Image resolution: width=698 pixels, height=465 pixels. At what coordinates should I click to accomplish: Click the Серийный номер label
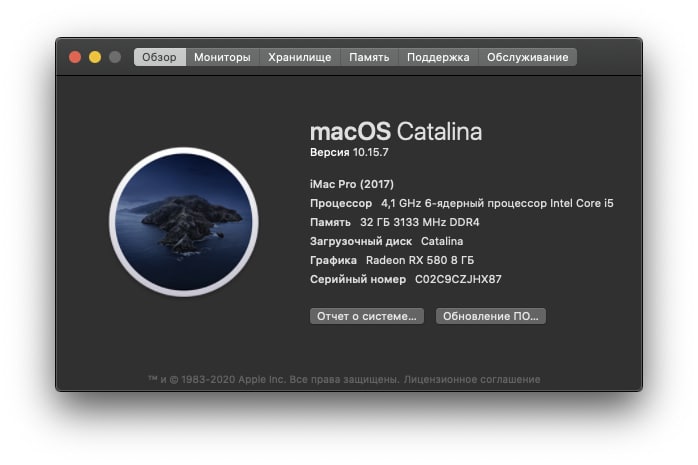click(358, 279)
